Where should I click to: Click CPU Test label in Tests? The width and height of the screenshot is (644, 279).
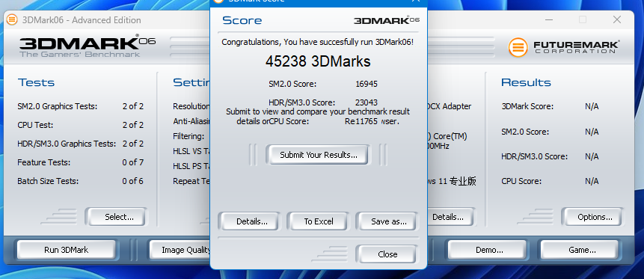35,125
